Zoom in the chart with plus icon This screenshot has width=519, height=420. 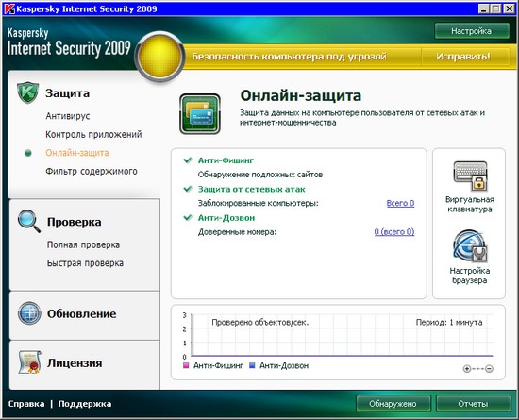pyautogui.click(x=467, y=368)
